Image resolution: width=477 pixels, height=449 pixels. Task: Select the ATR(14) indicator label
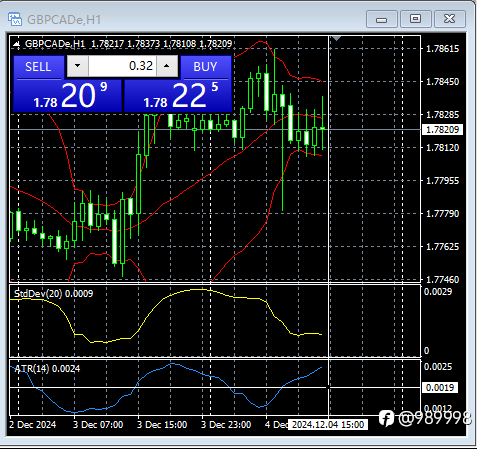47,369
